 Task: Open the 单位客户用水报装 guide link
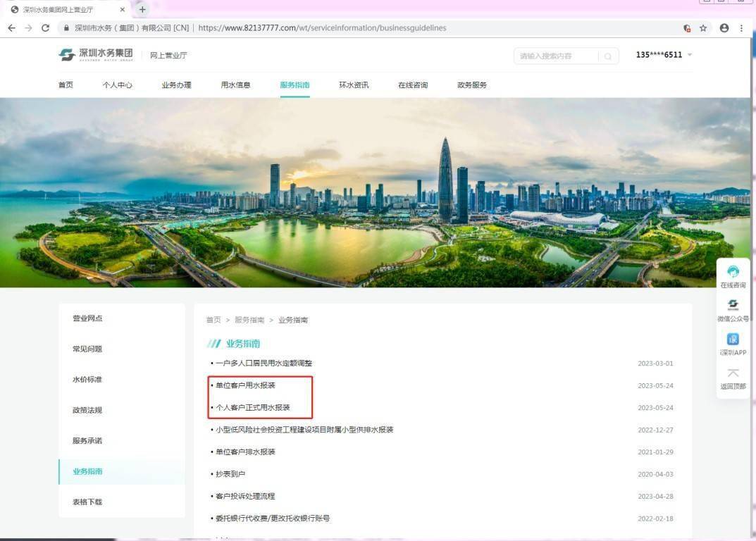pyautogui.click(x=245, y=385)
